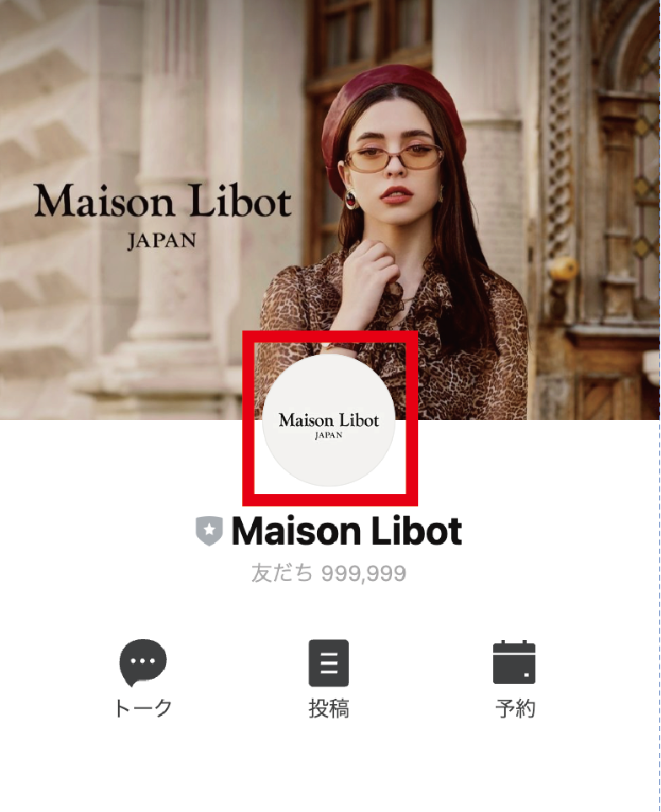
Task: Open the circular Maison Libot profile picture
Action: (329, 420)
